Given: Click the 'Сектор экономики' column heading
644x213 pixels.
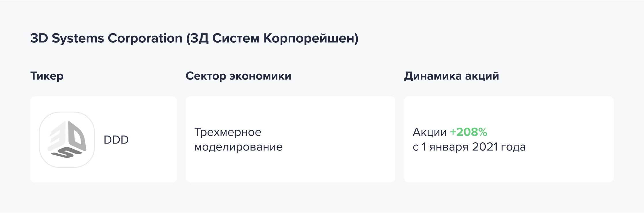Looking at the screenshot, I should pos(239,76).
